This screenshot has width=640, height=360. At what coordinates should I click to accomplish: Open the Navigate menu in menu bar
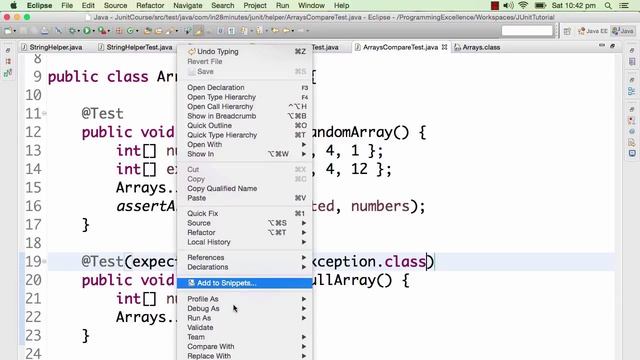pos(188,6)
